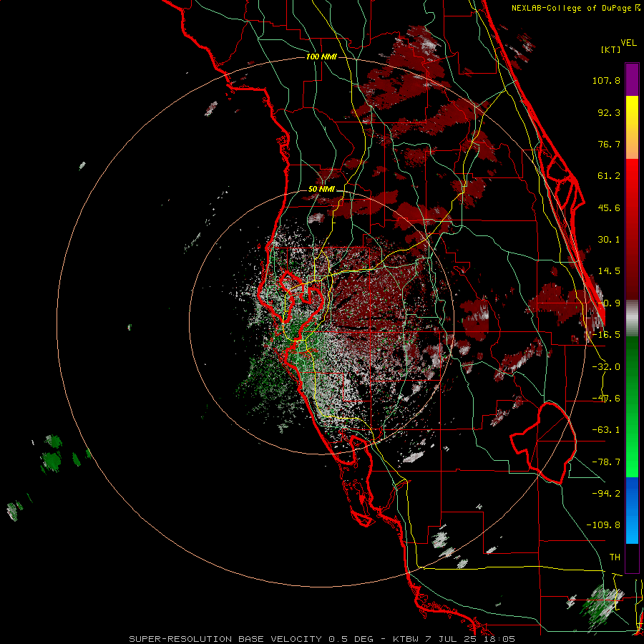Click the 30.1 scale value
Screen dimensions: 644x644
[x=609, y=240]
